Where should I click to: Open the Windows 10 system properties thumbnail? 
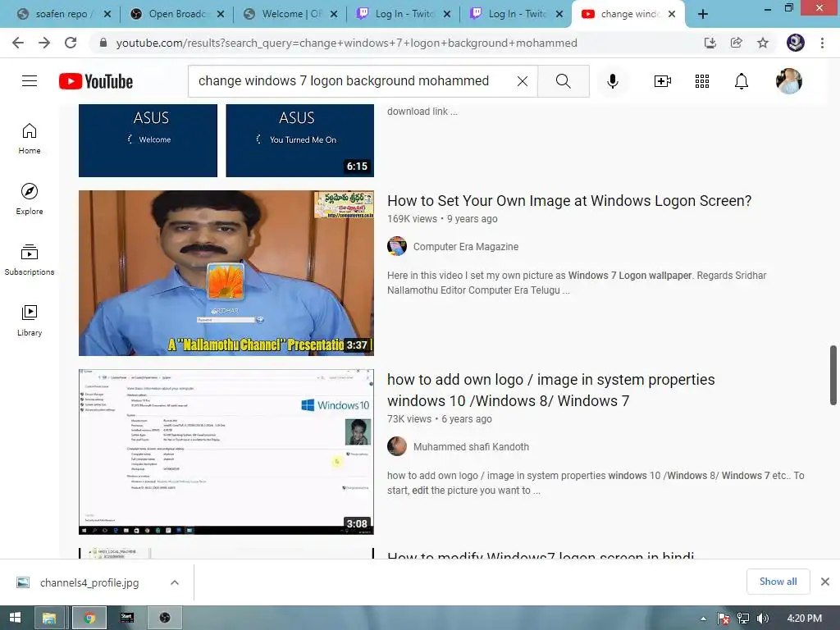(x=226, y=452)
